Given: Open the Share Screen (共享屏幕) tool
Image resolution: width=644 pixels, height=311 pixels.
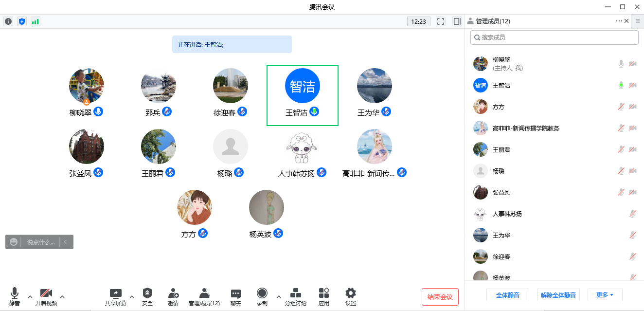Looking at the screenshot, I should pos(116,296).
